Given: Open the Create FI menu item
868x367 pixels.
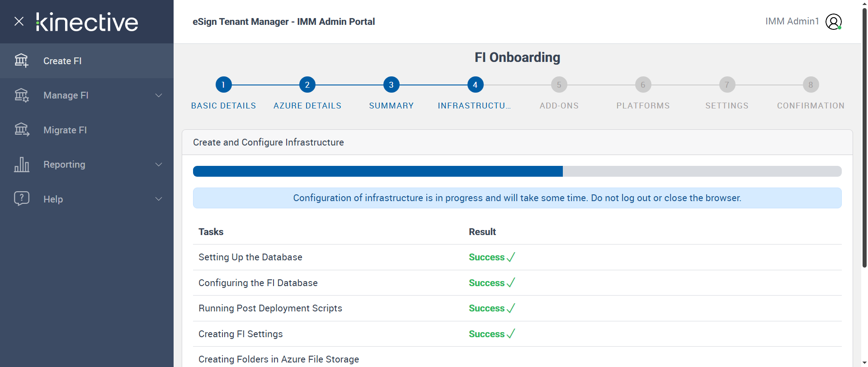Looking at the screenshot, I should (87, 61).
